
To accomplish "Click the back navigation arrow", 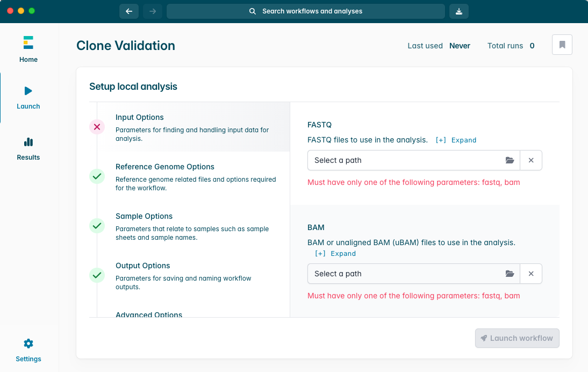I will [128, 11].
